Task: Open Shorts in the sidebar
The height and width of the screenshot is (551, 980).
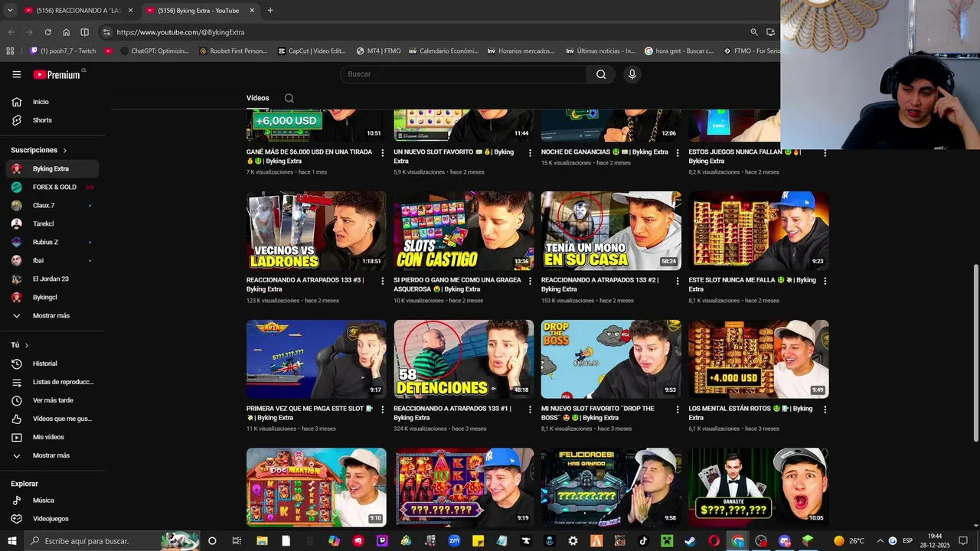Action: [x=52, y=120]
